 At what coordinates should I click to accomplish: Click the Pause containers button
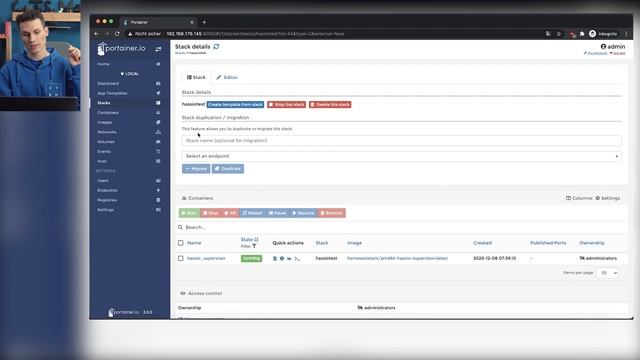point(278,213)
